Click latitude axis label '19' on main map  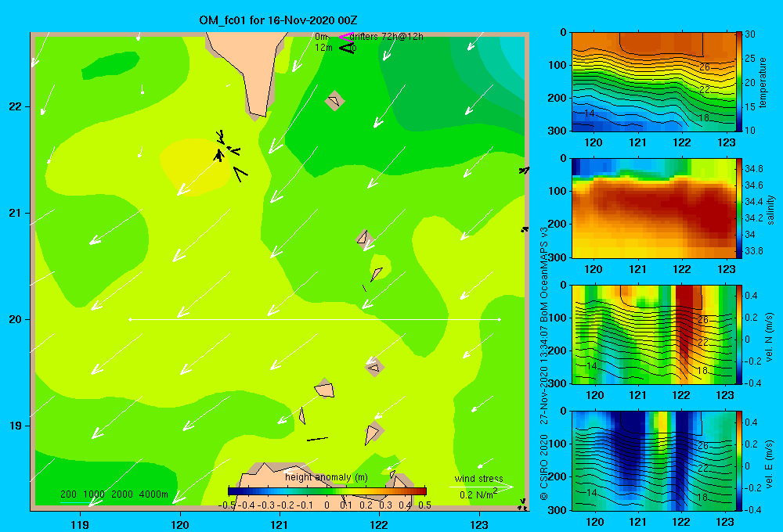[15, 426]
